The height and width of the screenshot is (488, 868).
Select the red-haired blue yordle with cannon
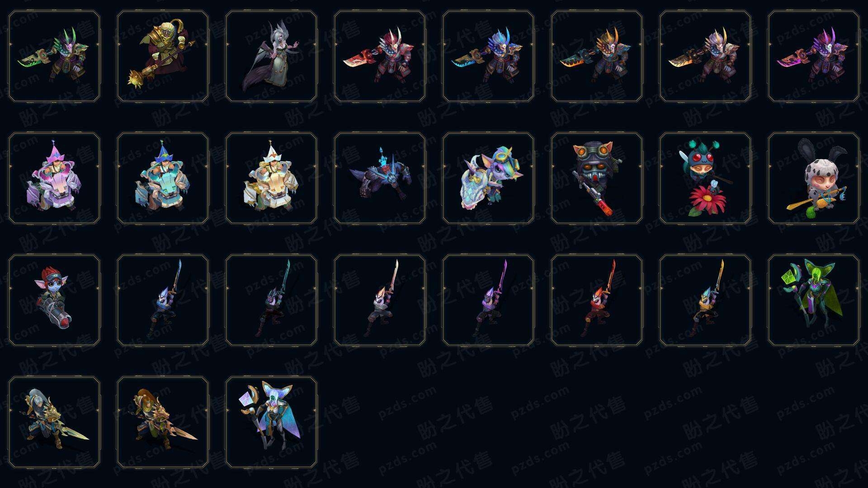pos(54,300)
